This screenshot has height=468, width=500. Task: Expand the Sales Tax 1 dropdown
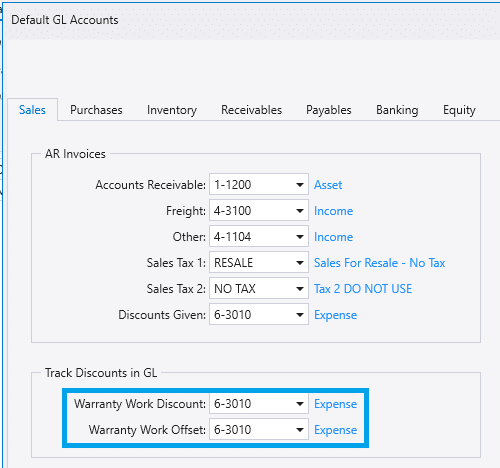300,263
